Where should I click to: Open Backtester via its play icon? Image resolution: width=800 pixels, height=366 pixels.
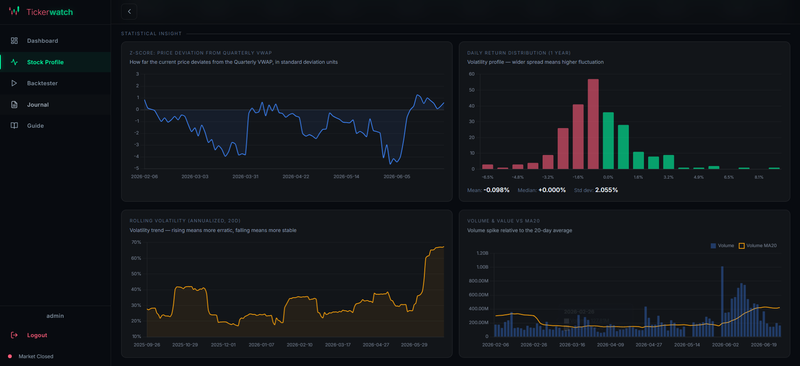(x=14, y=83)
